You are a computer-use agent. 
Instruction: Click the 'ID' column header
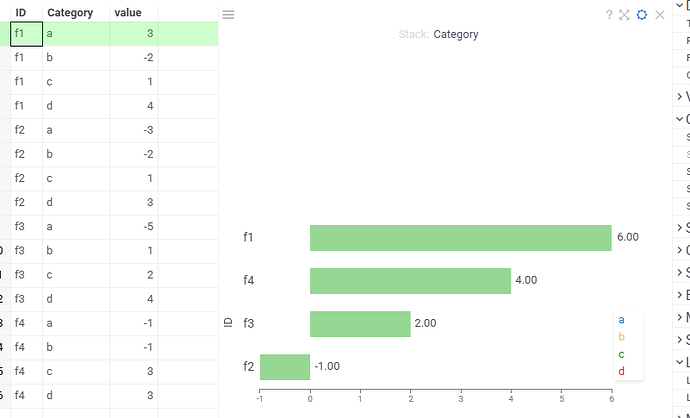click(20, 13)
